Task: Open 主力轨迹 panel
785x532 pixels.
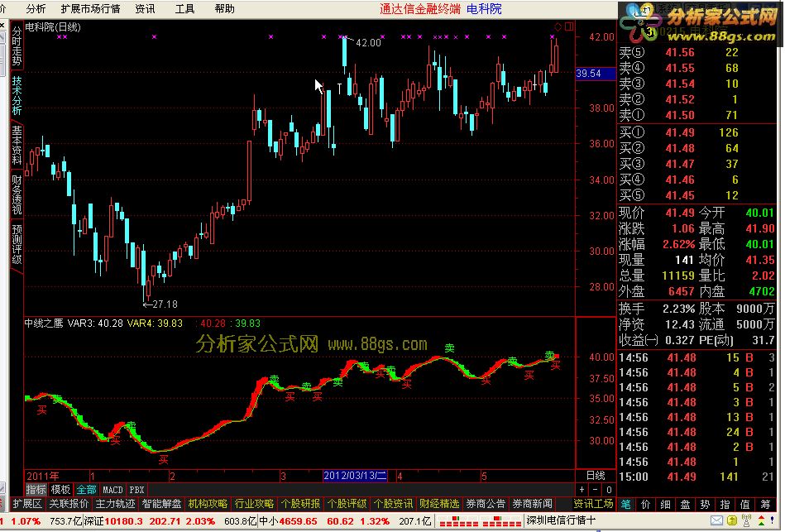Action: (x=115, y=504)
